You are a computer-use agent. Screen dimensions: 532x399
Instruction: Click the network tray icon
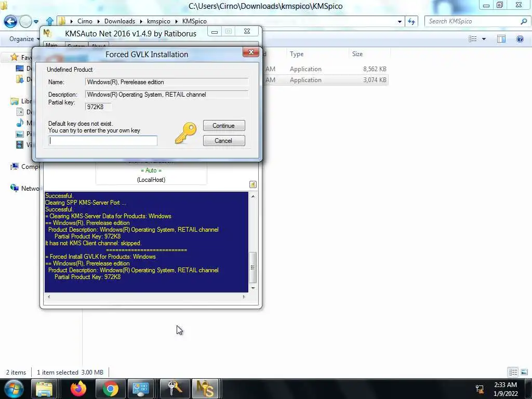(x=480, y=389)
